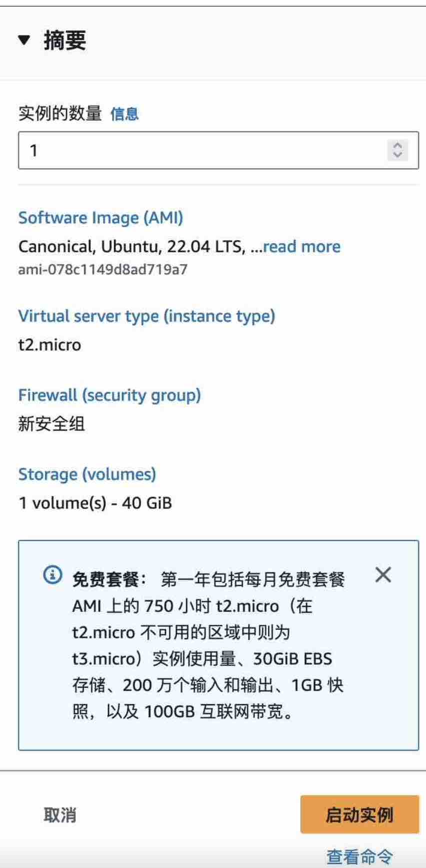426x868 pixels.
Task: Open Virtual server type (instance type) link
Action: coord(146,316)
